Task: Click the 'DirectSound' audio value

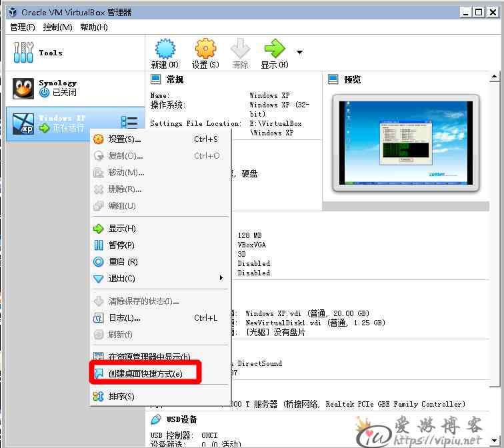Action: pos(260,363)
